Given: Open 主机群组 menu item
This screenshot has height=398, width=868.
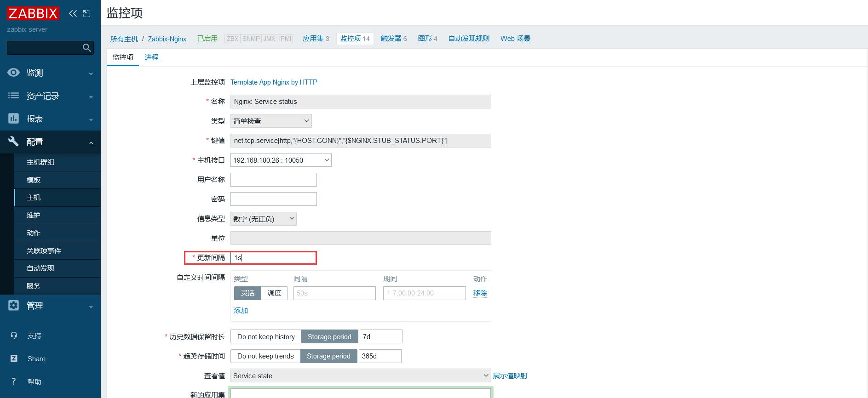Looking at the screenshot, I should 57,162.
